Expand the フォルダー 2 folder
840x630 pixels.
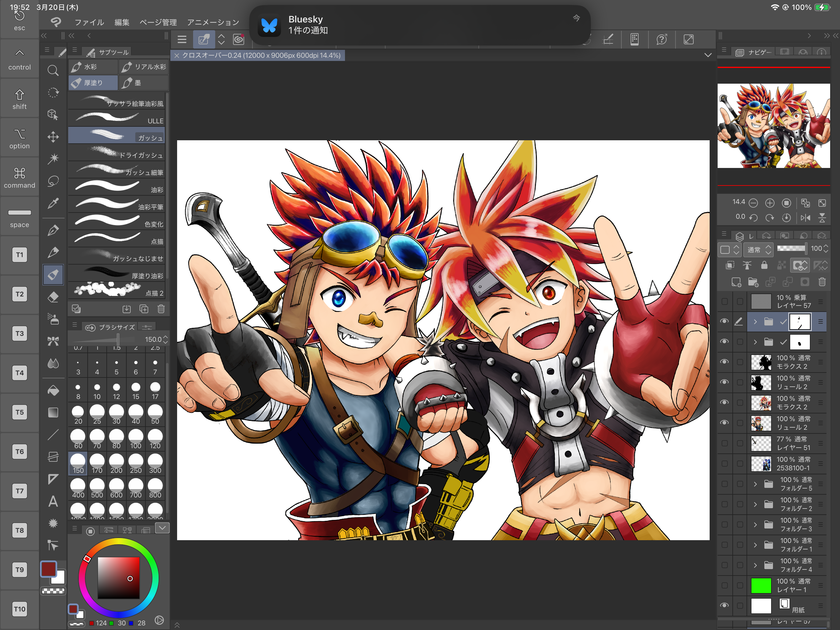point(755,504)
